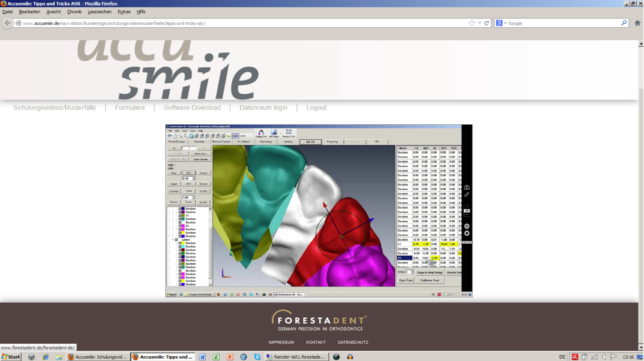The width and height of the screenshot is (644, 361).
Task: Click the Forestadent logo in the footer
Action: point(319,320)
